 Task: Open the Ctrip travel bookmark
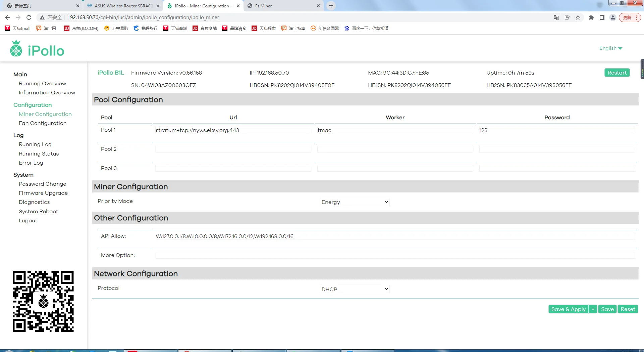click(146, 28)
